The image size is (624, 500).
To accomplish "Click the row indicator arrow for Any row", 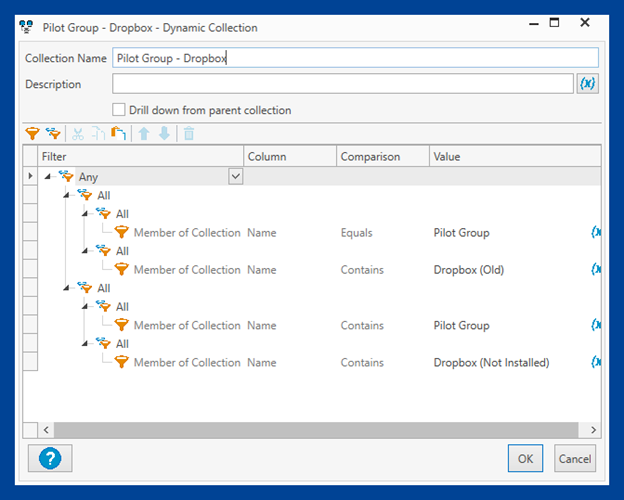I will point(30,176).
